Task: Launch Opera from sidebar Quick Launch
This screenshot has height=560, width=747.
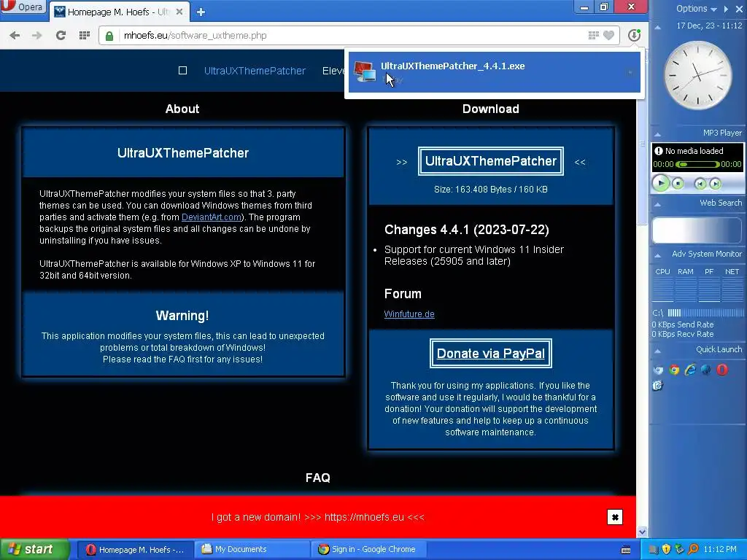Action: pos(722,370)
